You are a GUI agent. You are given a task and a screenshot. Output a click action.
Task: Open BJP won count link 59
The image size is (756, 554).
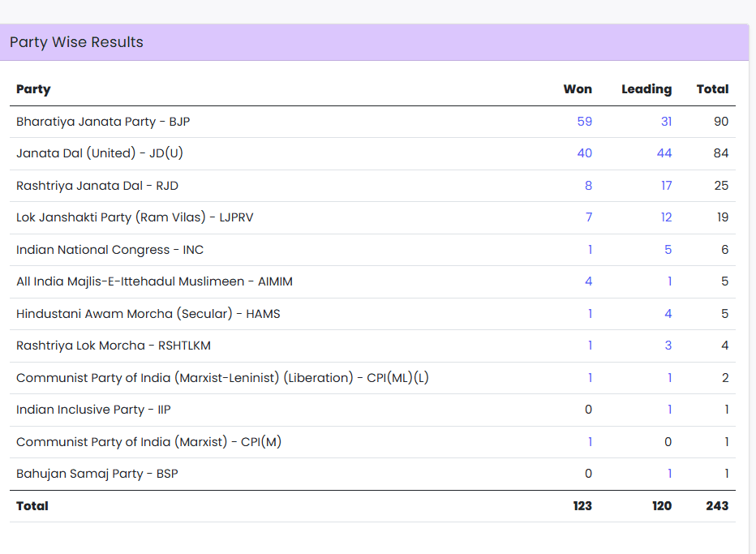pos(584,122)
